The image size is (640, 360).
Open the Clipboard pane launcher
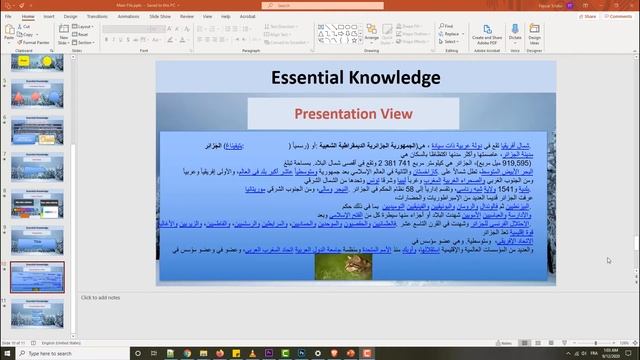52,51
